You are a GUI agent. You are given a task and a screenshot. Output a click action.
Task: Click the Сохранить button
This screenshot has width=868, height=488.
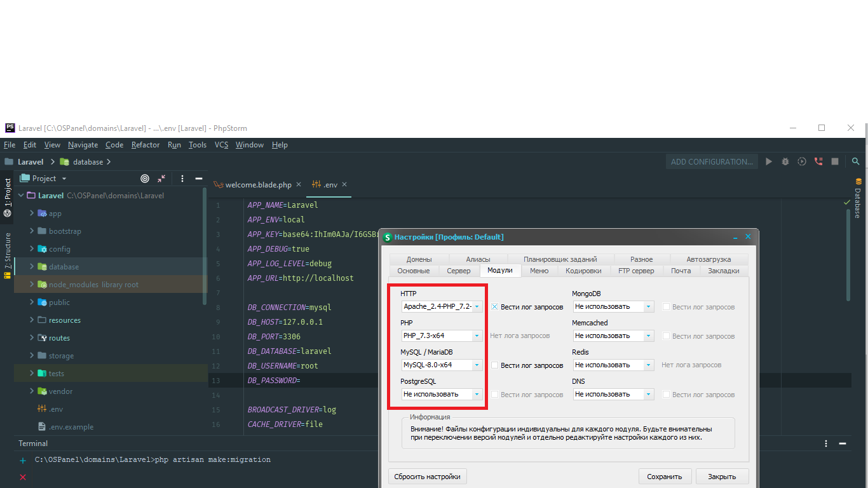[665, 477]
